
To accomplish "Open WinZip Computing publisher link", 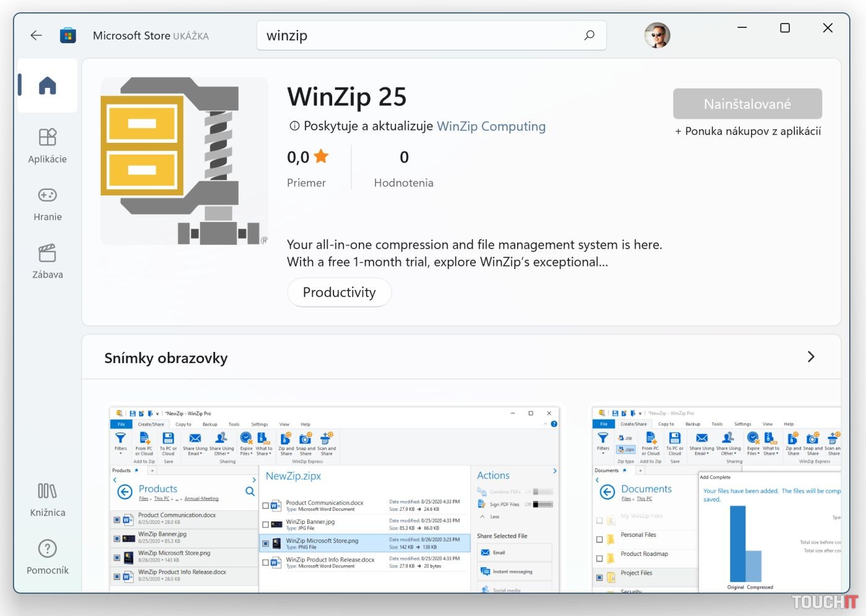I will coord(491,126).
